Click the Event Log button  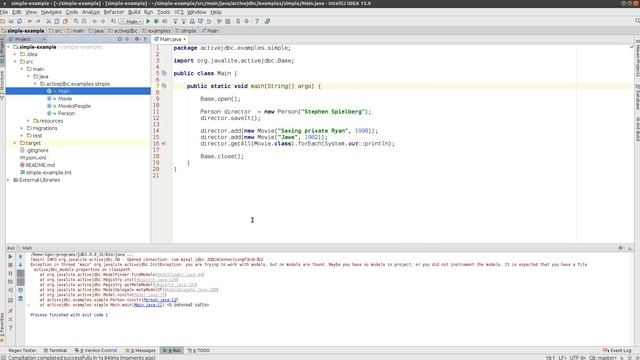point(617,350)
